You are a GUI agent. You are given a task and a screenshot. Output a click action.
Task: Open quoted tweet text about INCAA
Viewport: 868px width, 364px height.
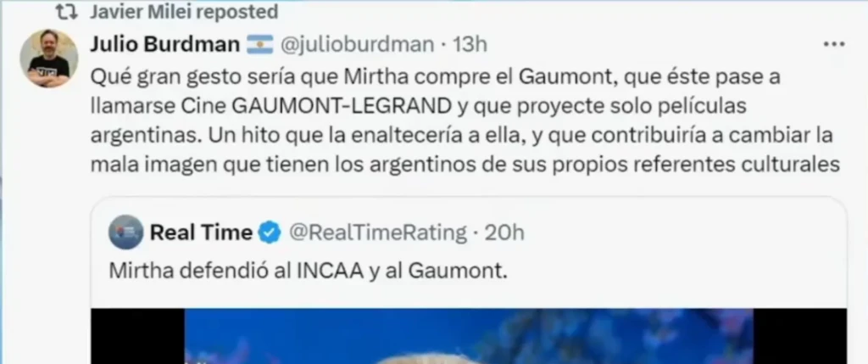pos(308,271)
